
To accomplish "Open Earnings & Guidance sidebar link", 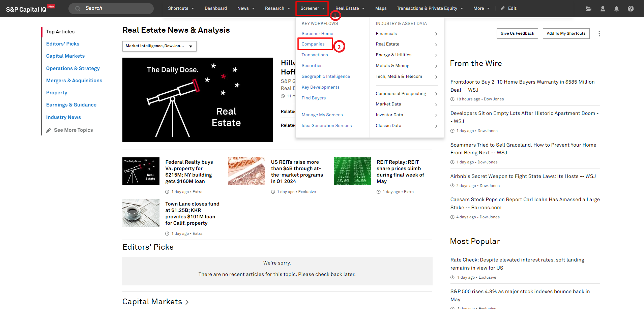I will [x=71, y=105].
